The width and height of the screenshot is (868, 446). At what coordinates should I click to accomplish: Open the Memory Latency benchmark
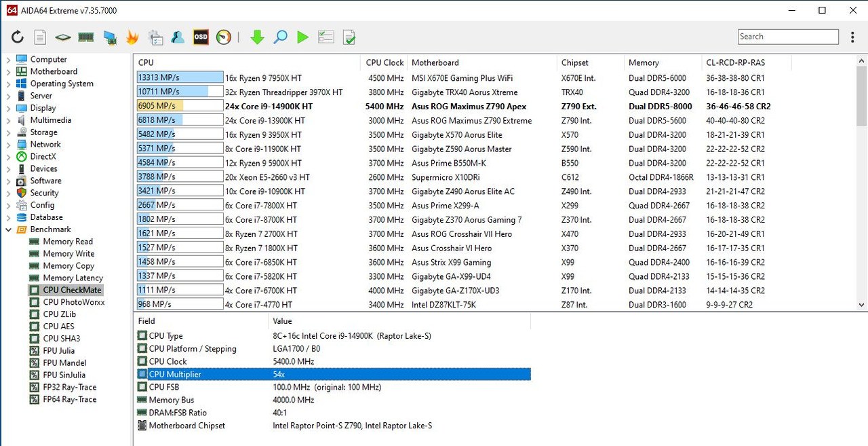(73, 278)
